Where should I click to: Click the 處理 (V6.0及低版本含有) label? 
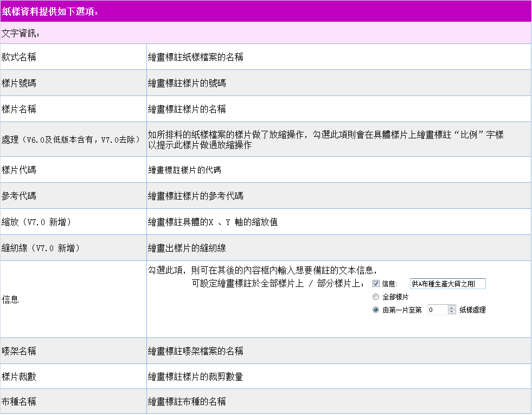(69, 139)
